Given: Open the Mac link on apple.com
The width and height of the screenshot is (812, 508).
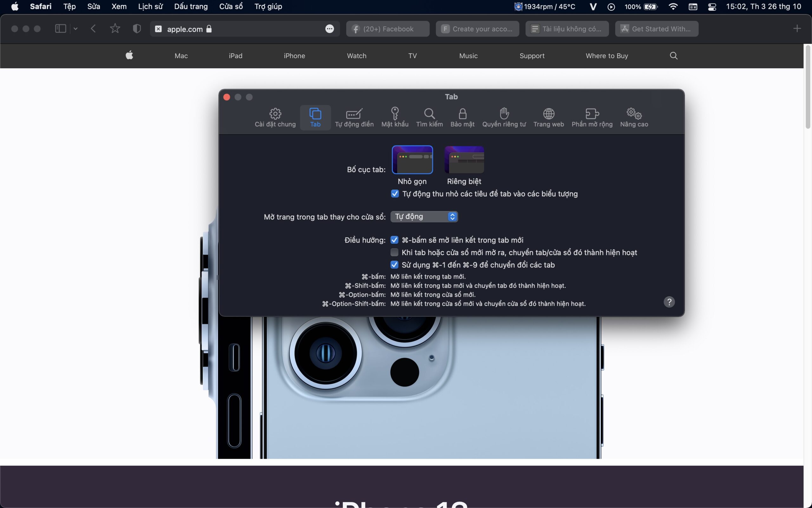Looking at the screenshot, I should coord(181,56).
